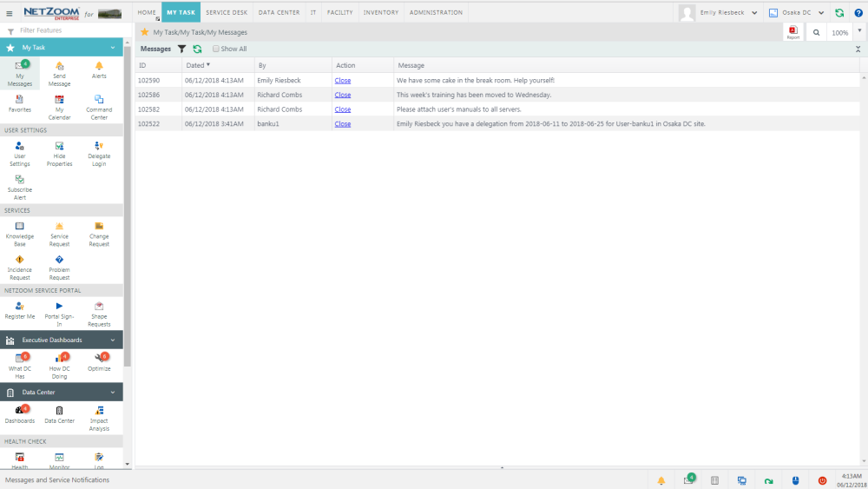The image size is (868, 489).
Task: Open Problem Request
Action: click(59, 268)
